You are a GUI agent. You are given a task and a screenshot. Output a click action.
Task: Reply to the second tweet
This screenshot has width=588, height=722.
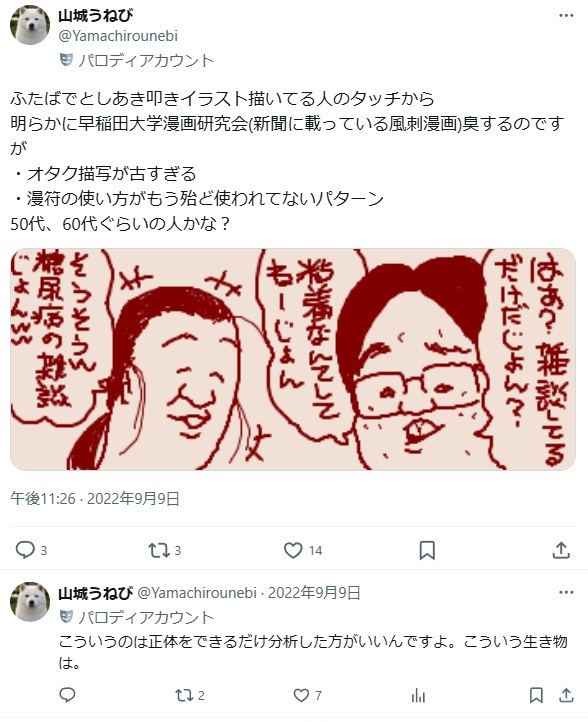pyautogui.click(x=67, y=695)
